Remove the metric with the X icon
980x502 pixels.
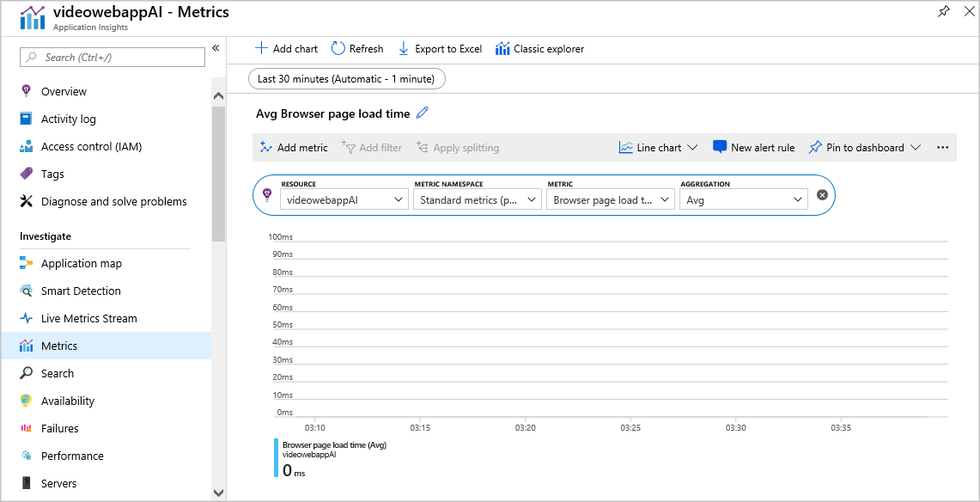coord(823,195)
